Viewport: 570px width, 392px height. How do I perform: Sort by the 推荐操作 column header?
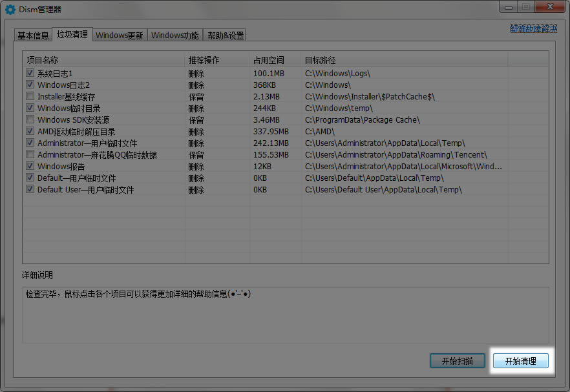[217, 60]
